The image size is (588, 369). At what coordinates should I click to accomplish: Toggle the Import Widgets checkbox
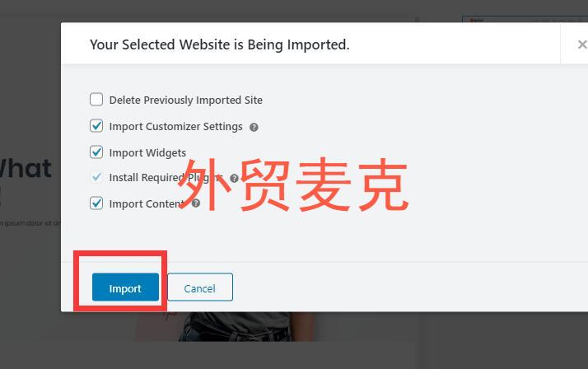(x=96, y=152)
